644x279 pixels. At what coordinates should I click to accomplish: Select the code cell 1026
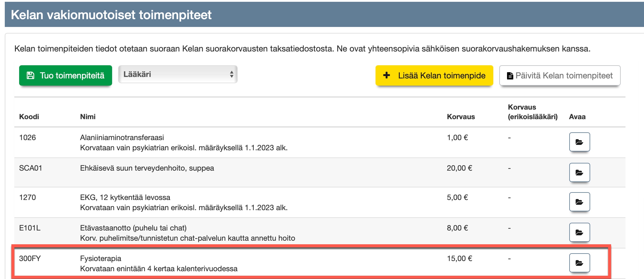point(28,138)
